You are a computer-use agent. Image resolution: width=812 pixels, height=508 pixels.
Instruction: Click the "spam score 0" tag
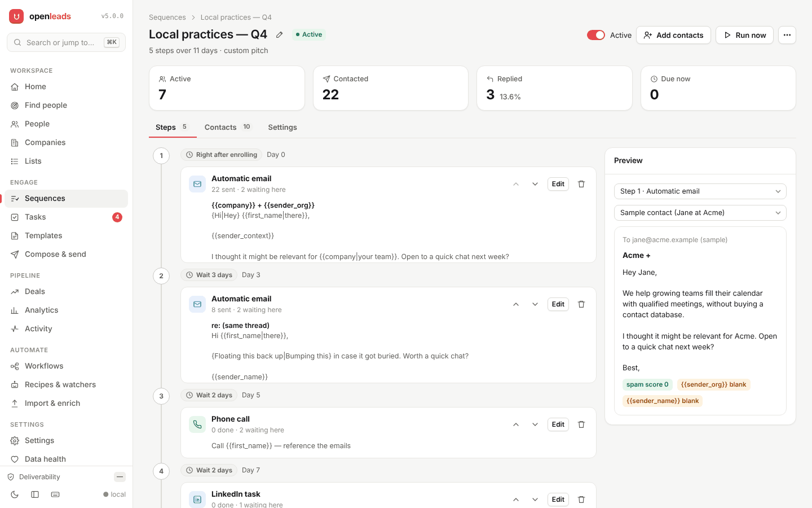point(647,385)
